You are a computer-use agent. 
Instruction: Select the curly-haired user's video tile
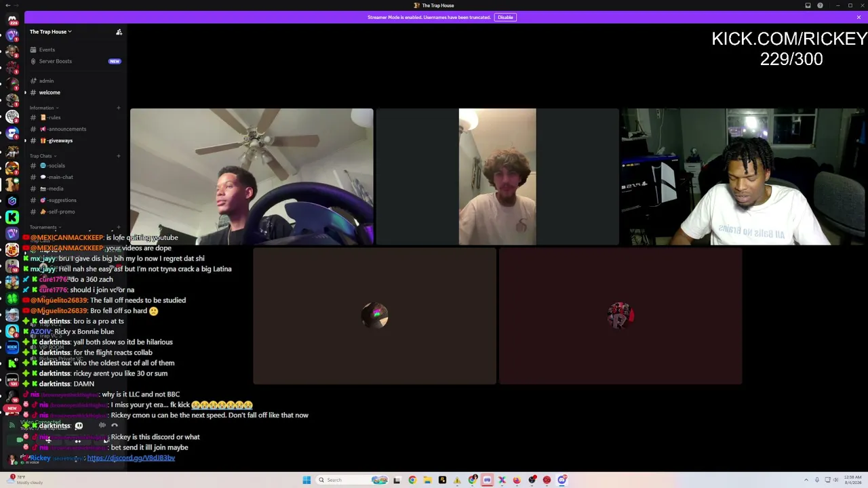click(497, 176)
